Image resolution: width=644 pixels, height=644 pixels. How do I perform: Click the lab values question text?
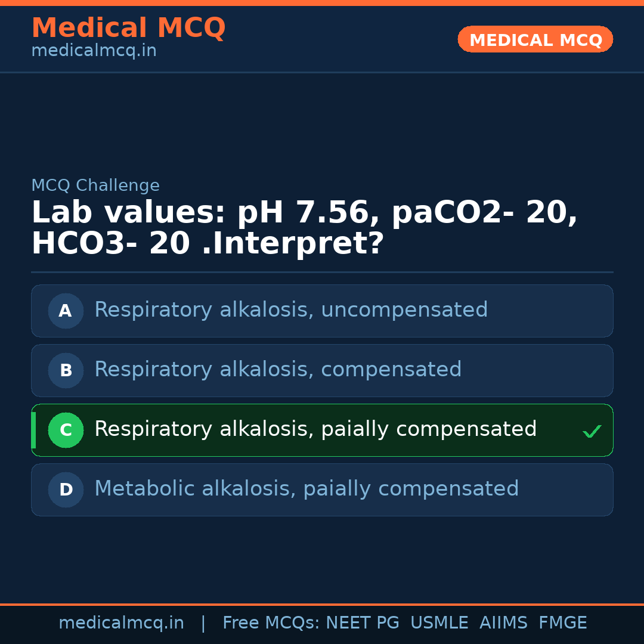click(x=304, y=228)
